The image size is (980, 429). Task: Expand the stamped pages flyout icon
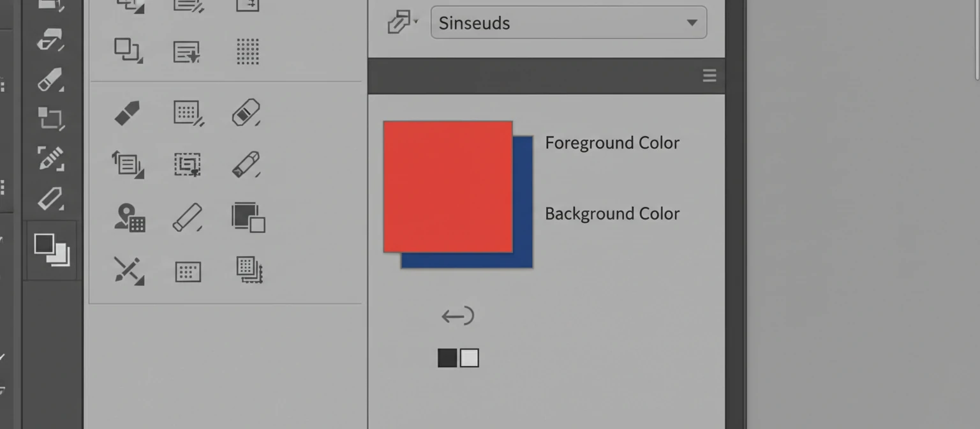248,270
